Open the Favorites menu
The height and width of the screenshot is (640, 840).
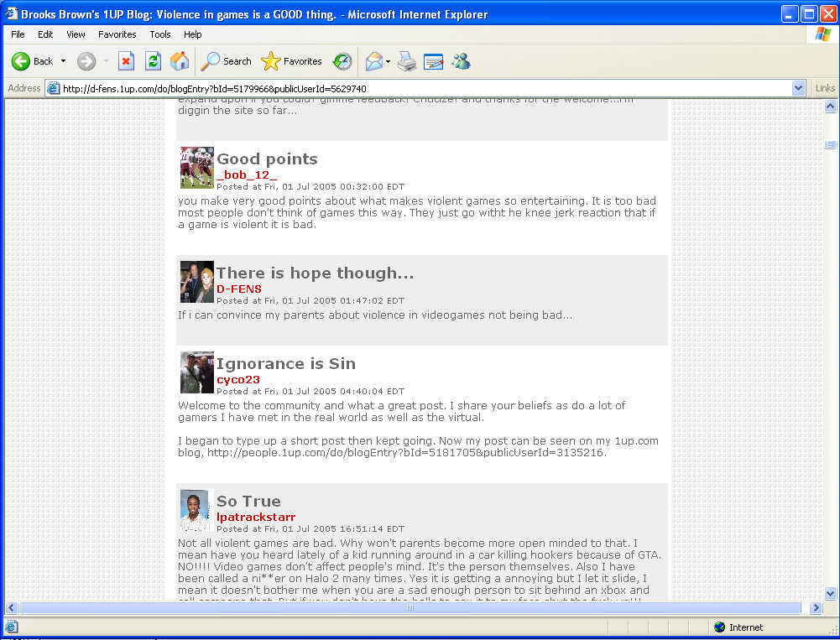click(x=117, y=34)
